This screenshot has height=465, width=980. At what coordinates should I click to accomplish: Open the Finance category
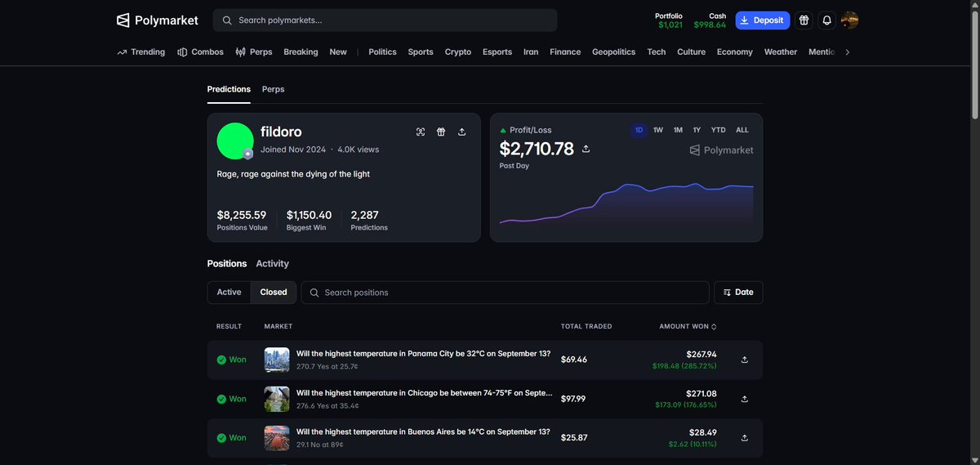pyautogui.click(x=565, y=51)
